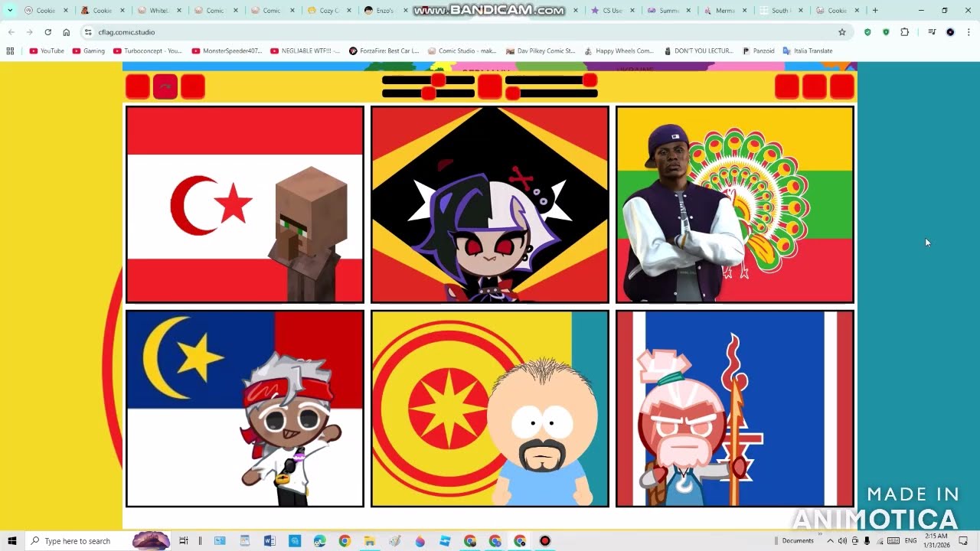
Task: Switch to the Cozy C tab
Action: 329,11
